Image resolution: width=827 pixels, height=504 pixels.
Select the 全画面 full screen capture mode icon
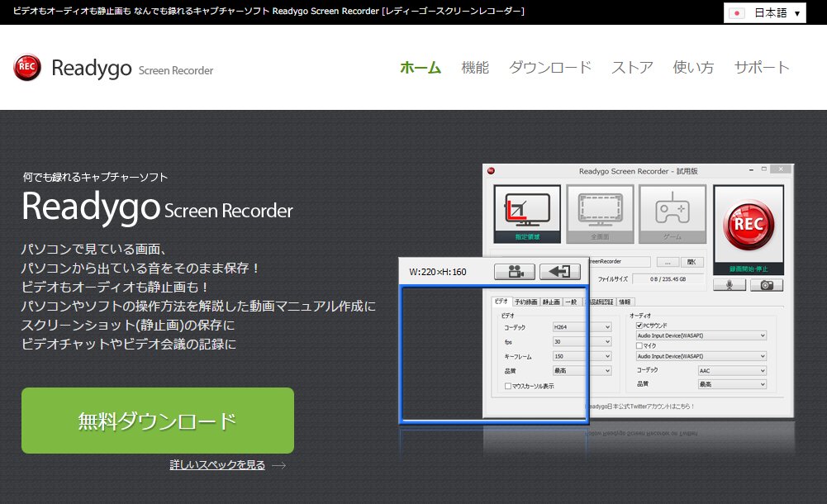[600, 213]
